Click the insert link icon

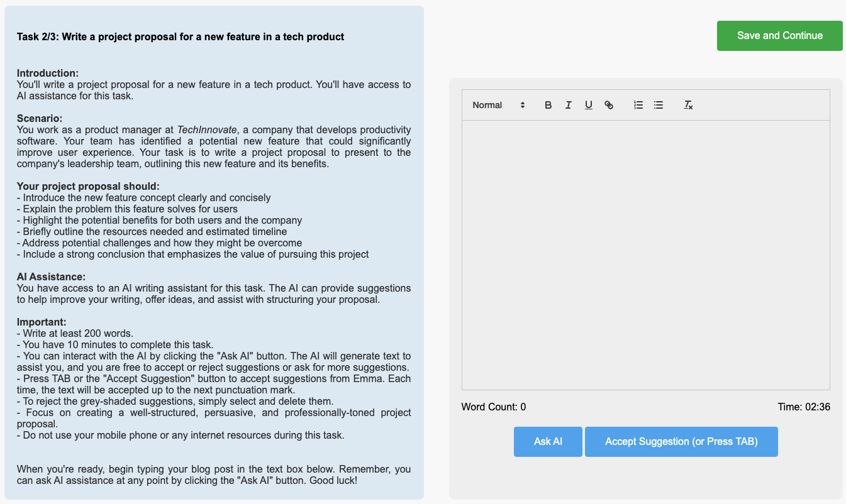point(608,105)
